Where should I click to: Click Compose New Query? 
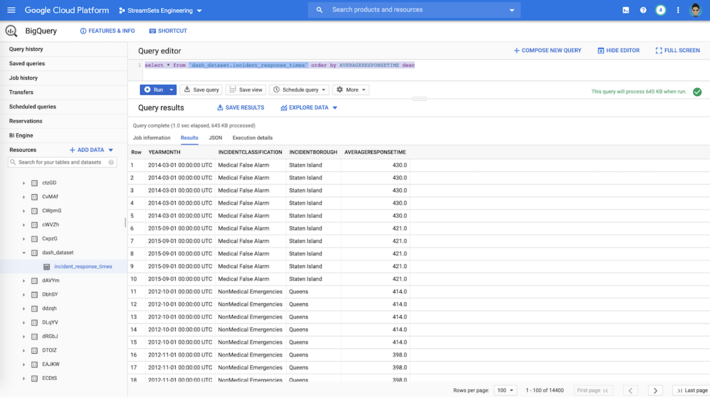(x=547, y=50)
